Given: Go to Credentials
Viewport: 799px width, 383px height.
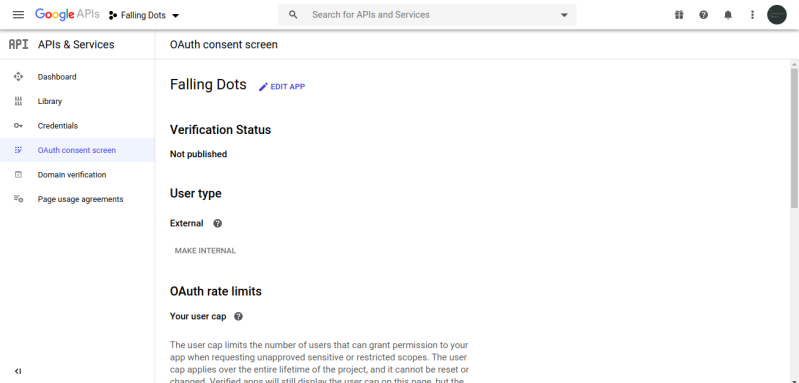Looking at the screenshot, I should click(x=58, y=126).
